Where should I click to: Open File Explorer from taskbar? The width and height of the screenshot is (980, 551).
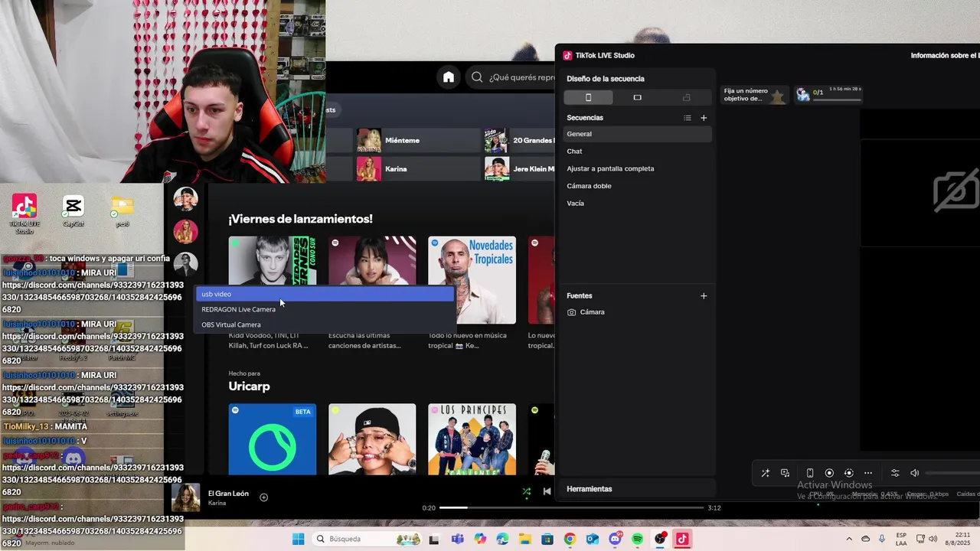pos(525,539)
